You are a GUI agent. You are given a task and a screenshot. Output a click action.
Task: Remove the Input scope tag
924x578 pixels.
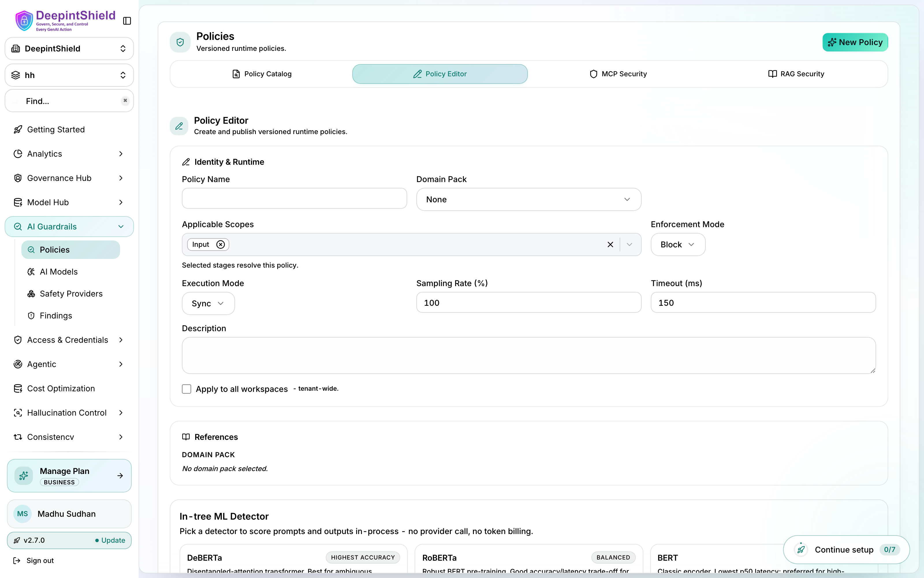tap(221, 245)
